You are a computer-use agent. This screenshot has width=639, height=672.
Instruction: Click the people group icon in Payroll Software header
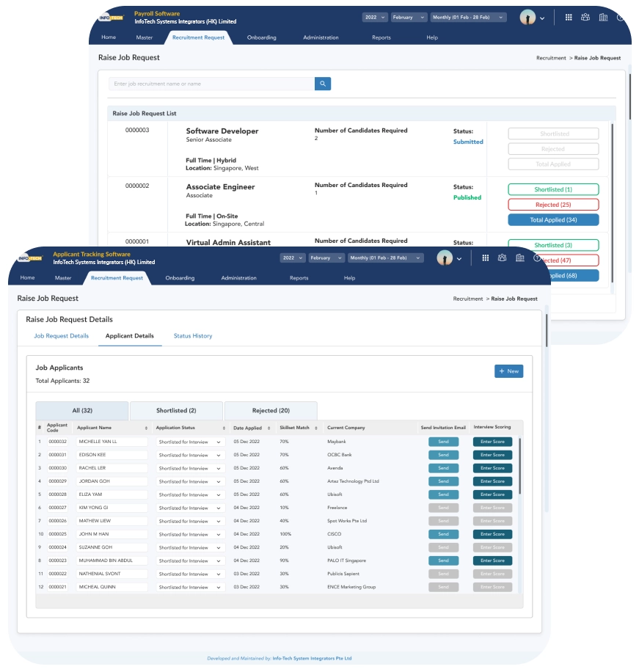point(585,17)
